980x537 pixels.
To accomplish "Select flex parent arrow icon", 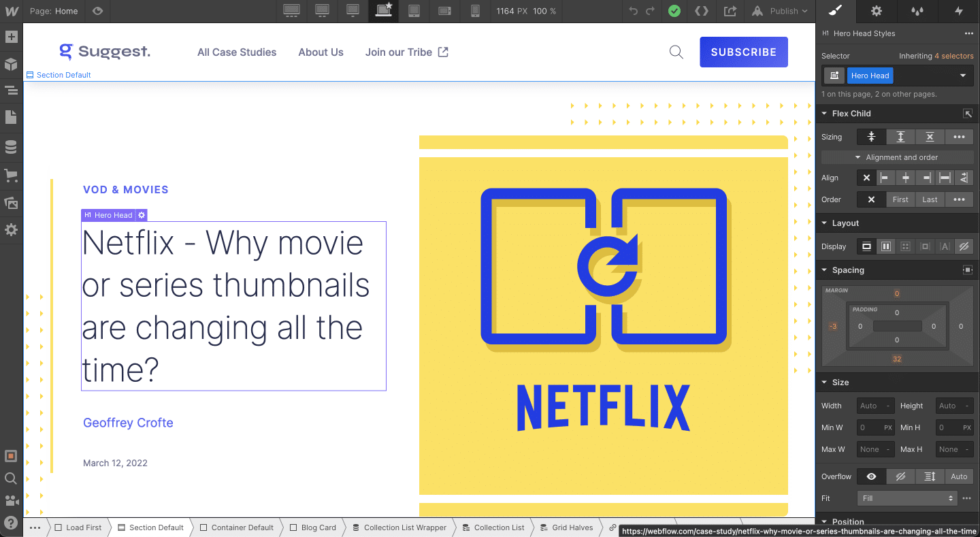I will tap(968, 114).
